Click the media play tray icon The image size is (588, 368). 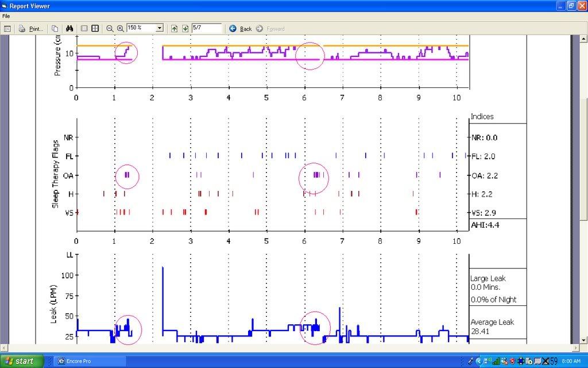point(529,361)
